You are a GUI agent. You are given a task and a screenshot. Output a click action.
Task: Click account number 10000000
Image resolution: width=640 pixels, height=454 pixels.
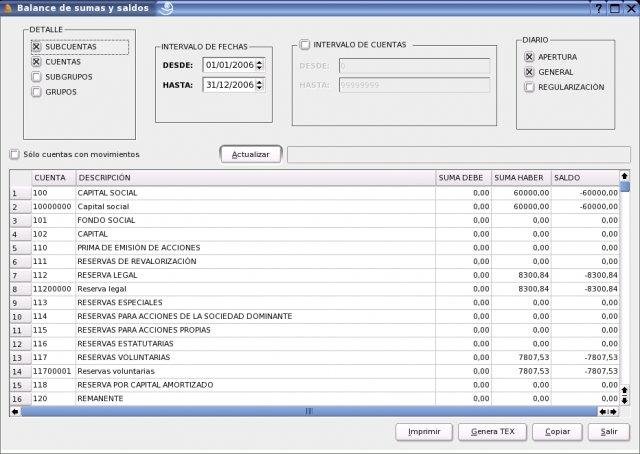coord(53,207)
